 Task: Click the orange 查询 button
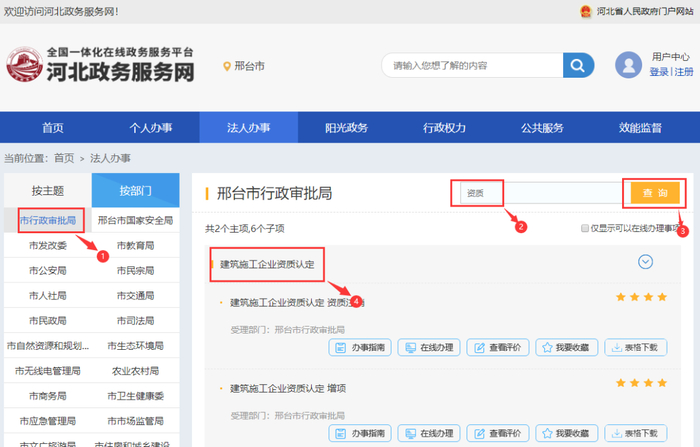click(655, 193)
